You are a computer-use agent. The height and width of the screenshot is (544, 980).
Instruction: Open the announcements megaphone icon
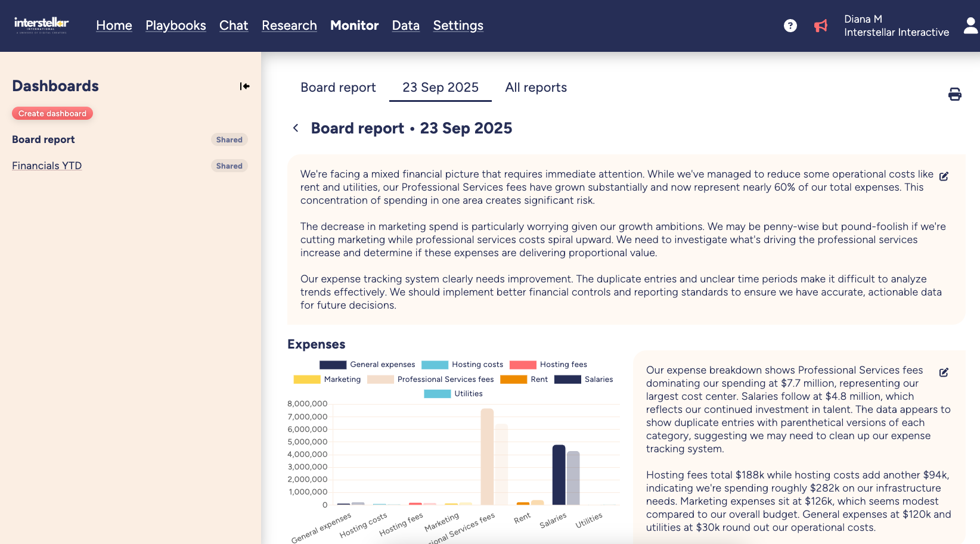821,26
